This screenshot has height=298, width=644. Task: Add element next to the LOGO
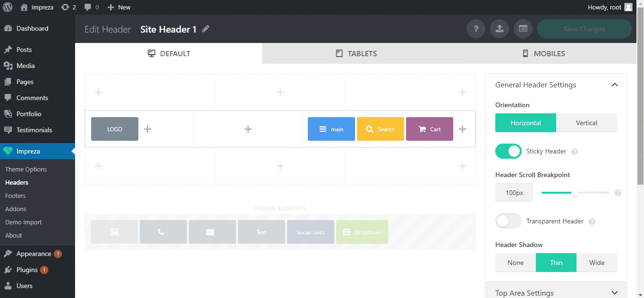pyautogui.click(x=147, y=129)
